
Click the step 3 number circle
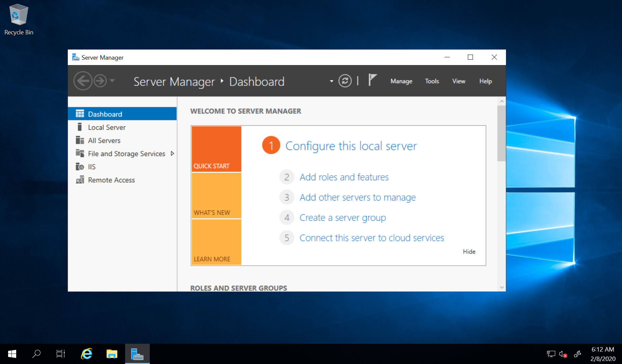point(287,197)
